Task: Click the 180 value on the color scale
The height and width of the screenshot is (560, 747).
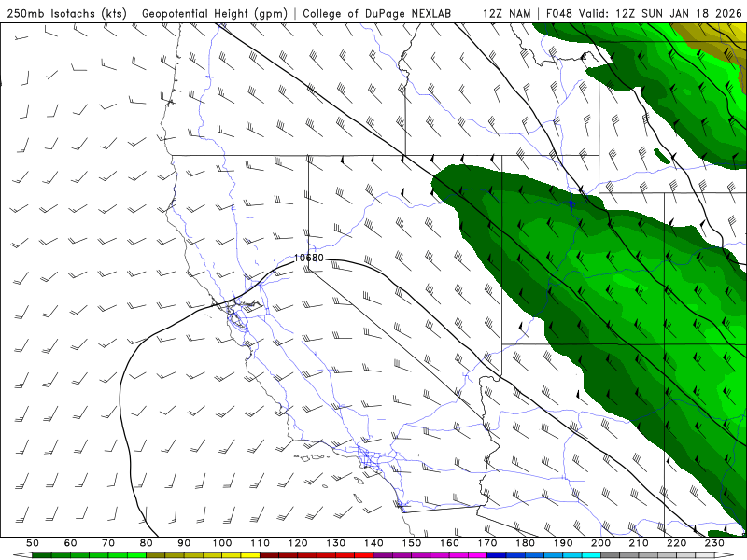Action: click(x=525, y=543)
